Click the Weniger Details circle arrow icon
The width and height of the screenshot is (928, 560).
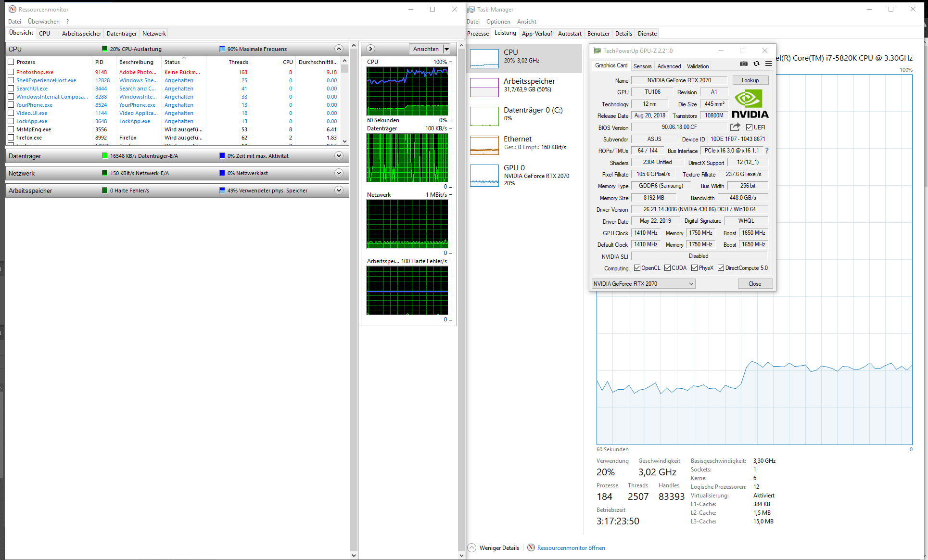[472, 547]
